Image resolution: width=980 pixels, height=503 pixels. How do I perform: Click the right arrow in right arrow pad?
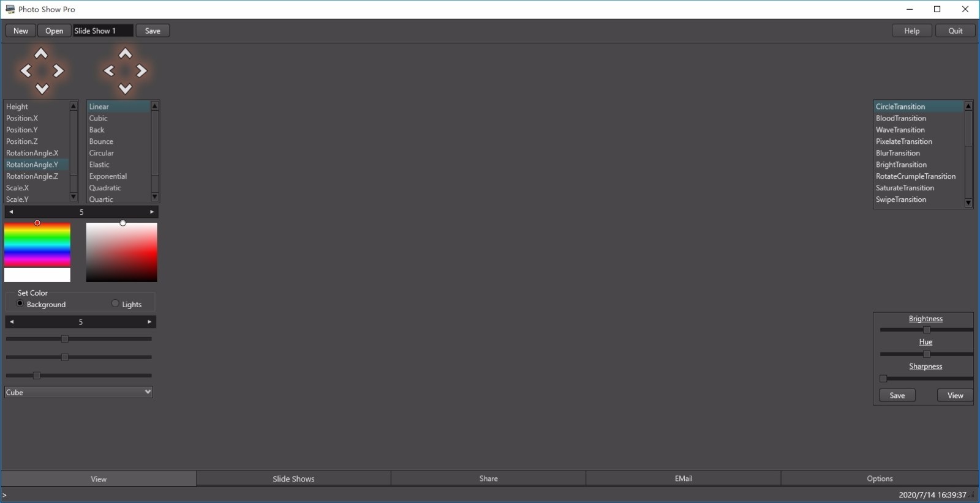(x=141, y=71)
